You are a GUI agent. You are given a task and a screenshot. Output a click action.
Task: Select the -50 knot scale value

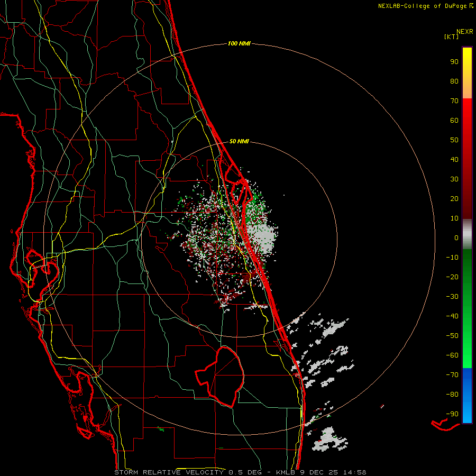452,336
